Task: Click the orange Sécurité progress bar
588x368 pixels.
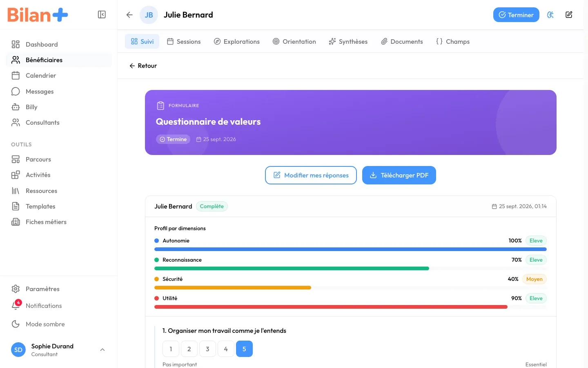Action: (233, 287)
